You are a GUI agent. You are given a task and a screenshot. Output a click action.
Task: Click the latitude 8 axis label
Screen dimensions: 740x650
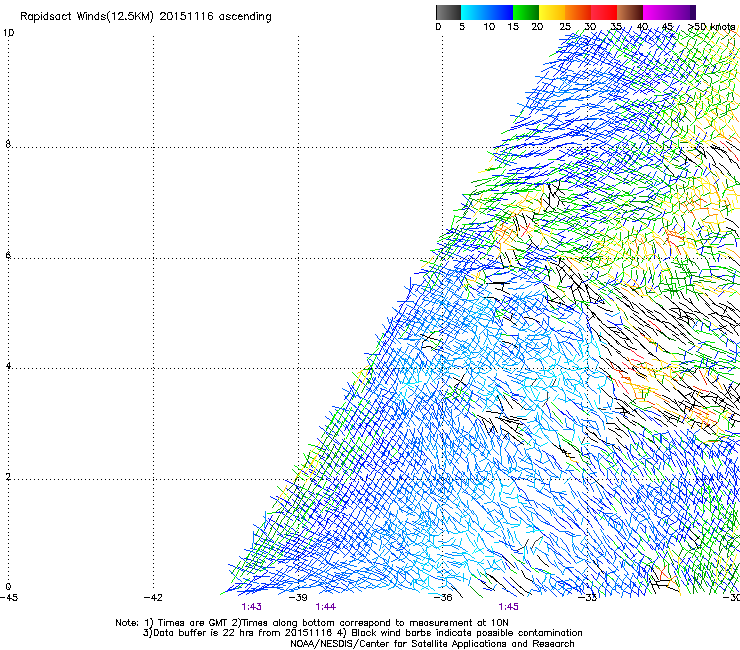(8, 144)
